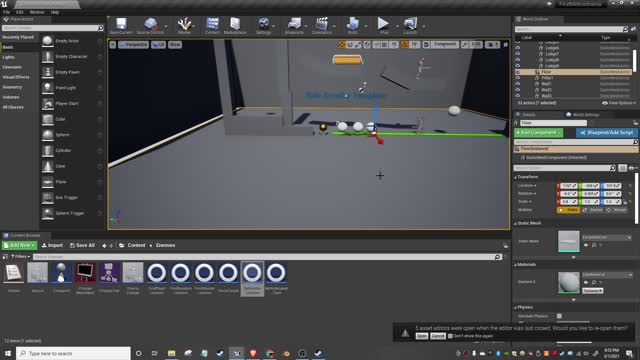Image resolution: width=640 pixels, height=360 pixels.
Task: Open Cinematics from the toolbar
Action: click(322, 26)
